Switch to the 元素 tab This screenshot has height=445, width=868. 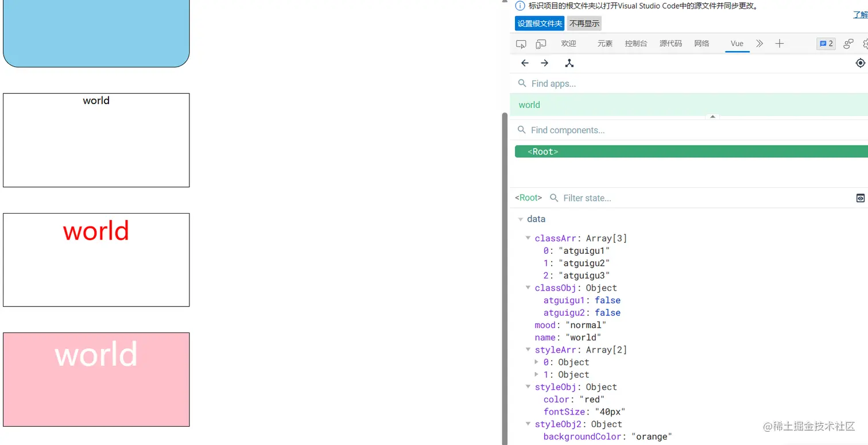tap(605, 44)
